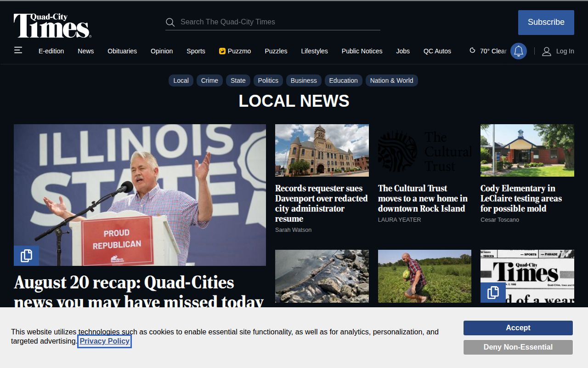
Task: Click the weather moon icon
Action: [472, 51]
